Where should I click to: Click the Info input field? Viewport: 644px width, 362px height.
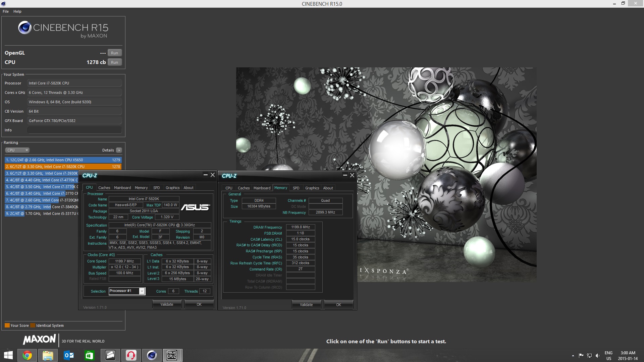click(74, 130)
